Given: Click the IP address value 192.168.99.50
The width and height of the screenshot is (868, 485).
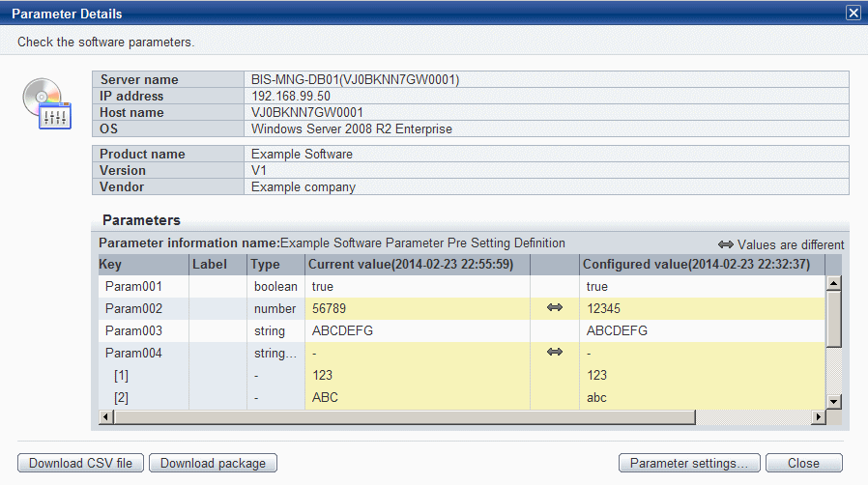Looking at the screenshot, I should (x=291, y=96).
